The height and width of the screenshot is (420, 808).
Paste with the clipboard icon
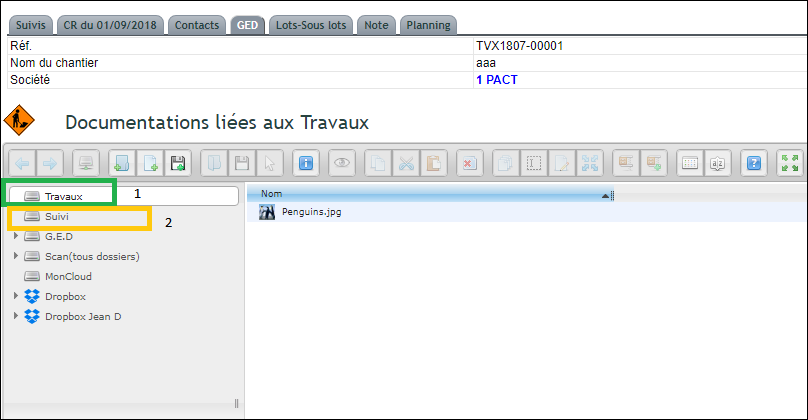pos(434,164)
